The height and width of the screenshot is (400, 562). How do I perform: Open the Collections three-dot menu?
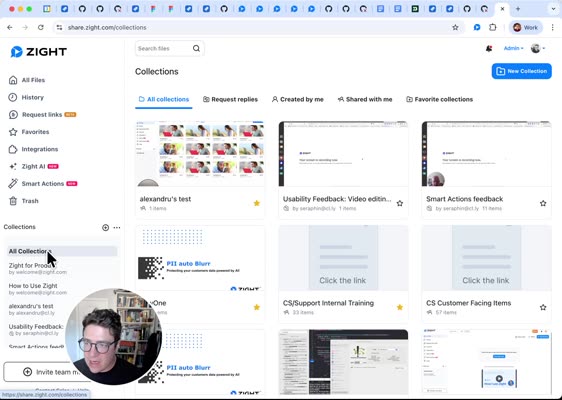(117, 228)
